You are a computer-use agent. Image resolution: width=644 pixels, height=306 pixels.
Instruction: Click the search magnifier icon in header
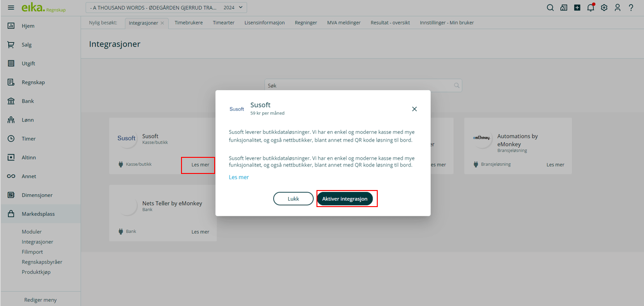pyautogui.click(x=550, y=8)
